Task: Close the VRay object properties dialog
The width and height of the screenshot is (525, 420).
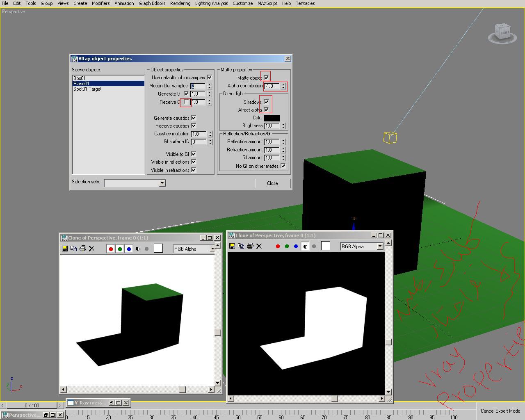Action: click(272, 183)
